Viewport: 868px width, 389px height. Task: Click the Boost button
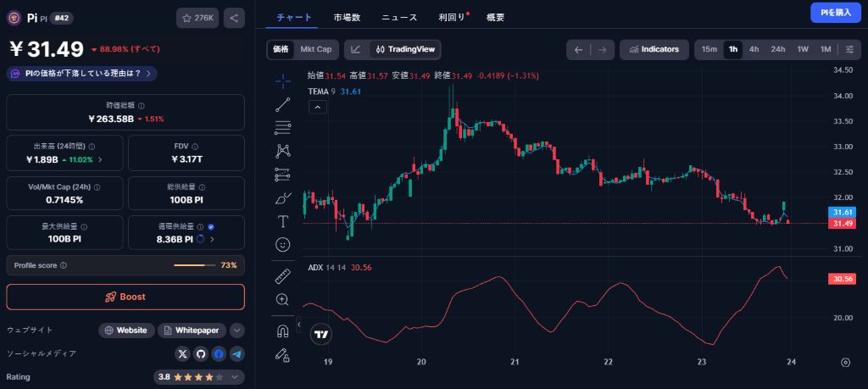[125, 297]
